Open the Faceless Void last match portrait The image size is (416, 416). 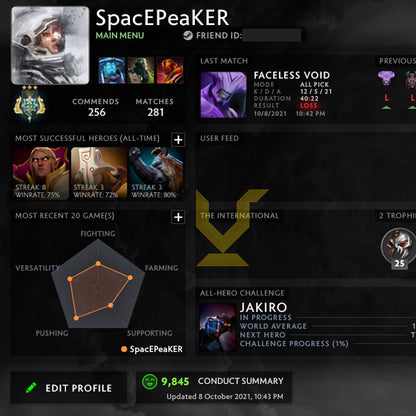point(223,95)
